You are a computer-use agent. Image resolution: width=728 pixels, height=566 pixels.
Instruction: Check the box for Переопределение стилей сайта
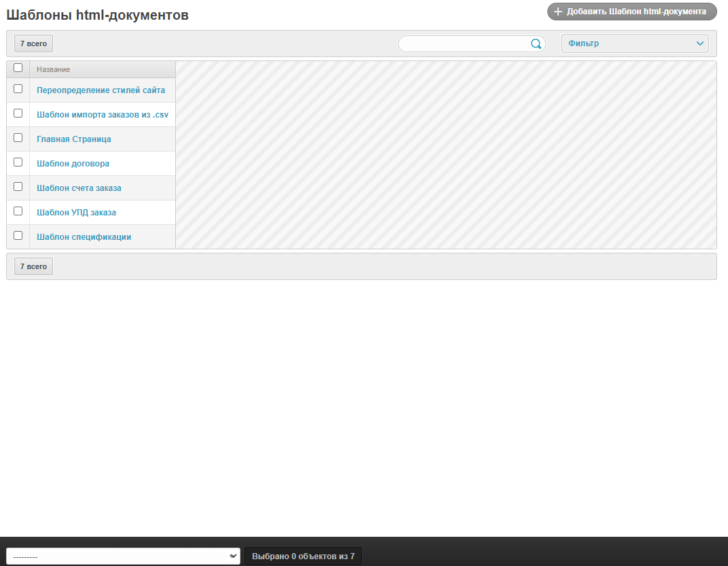(x=18, y=89)
